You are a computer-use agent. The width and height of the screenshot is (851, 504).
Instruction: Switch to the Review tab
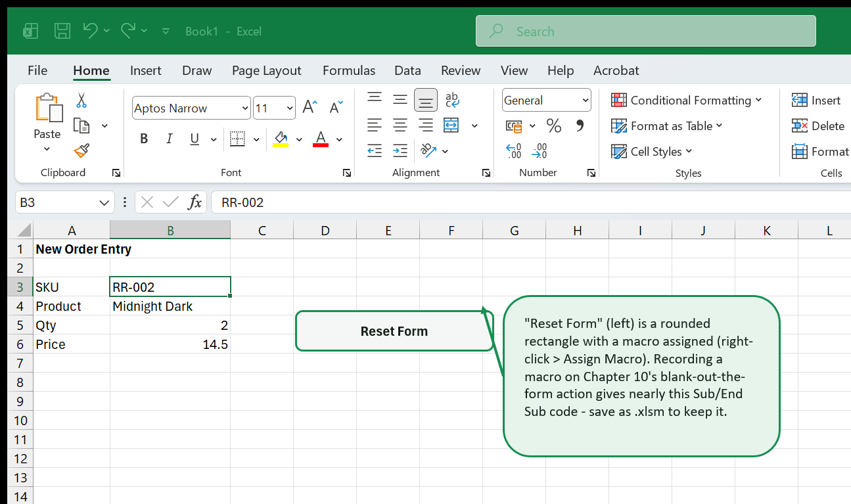click(x=461, y=70)
